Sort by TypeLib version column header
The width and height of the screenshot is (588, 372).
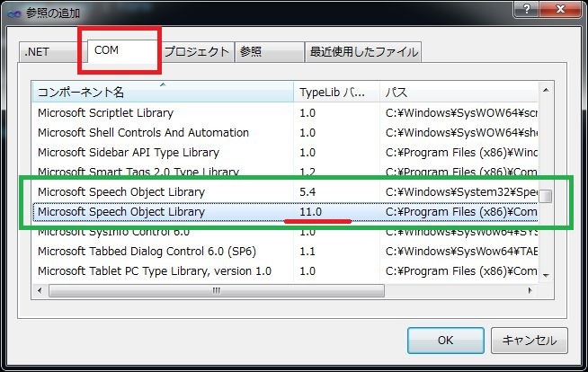(336, 93)
